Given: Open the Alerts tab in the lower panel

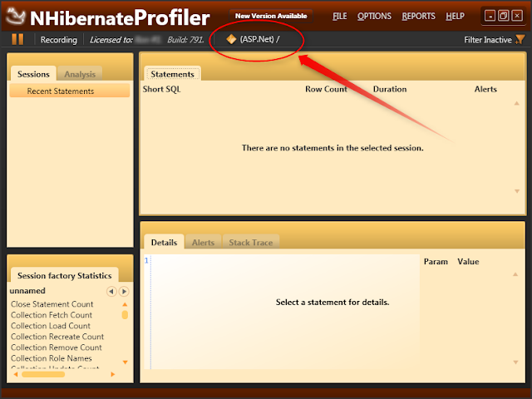Looking at the screenshot, I should coord(203,242).
